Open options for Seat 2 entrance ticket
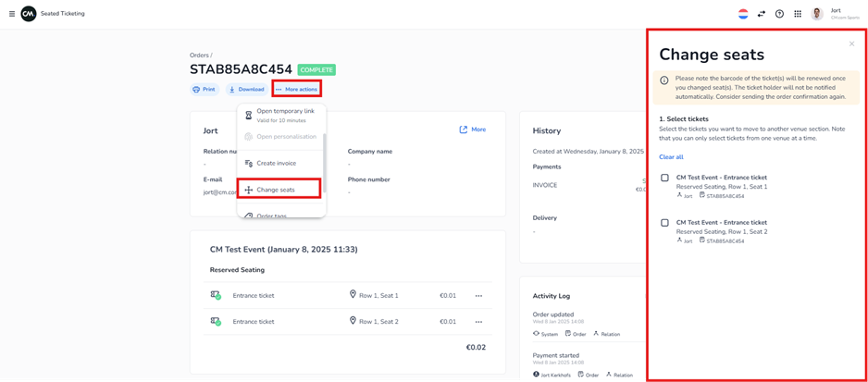 coord(478,322)
